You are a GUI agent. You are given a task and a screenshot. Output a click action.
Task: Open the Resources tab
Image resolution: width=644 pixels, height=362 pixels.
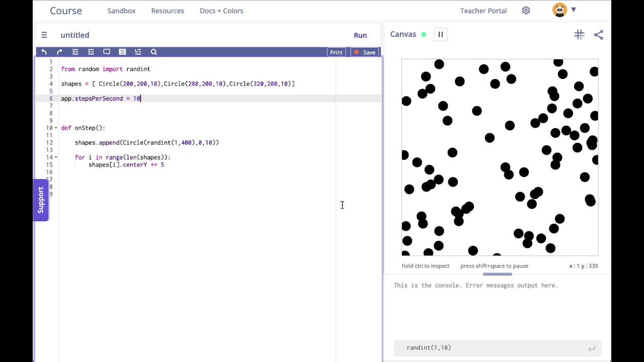coord(168,11)
